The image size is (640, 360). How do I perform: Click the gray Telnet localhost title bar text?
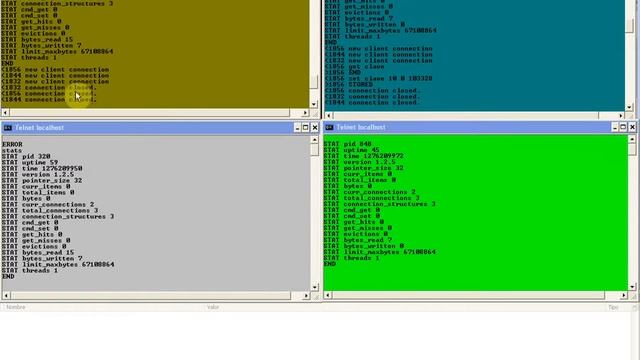tap(39, 128)
